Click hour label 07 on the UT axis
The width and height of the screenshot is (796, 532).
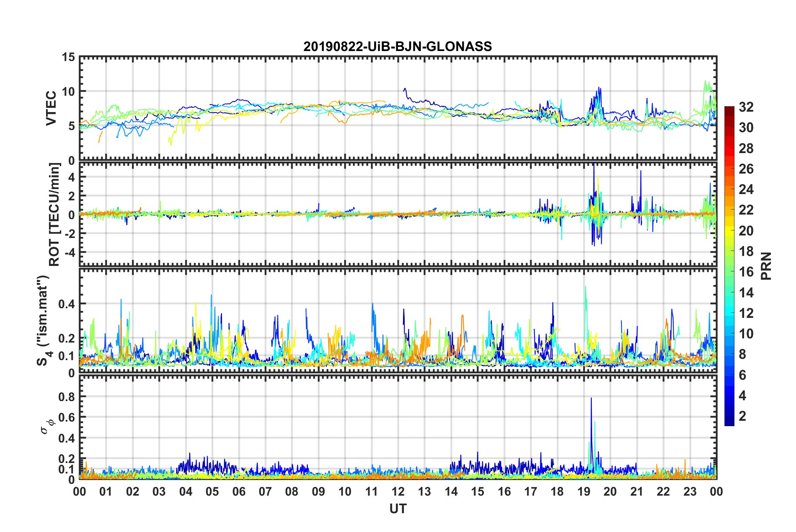(265, 491)
